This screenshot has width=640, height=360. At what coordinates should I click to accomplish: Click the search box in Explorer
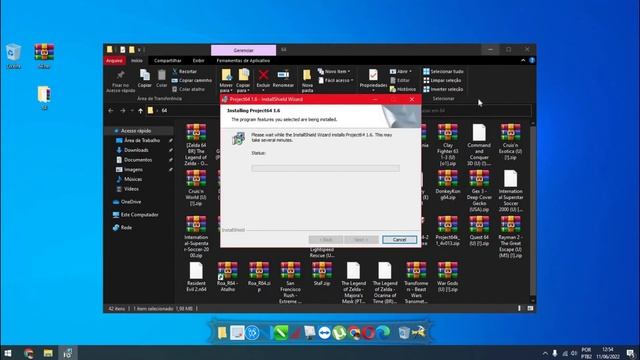[476, 111]
